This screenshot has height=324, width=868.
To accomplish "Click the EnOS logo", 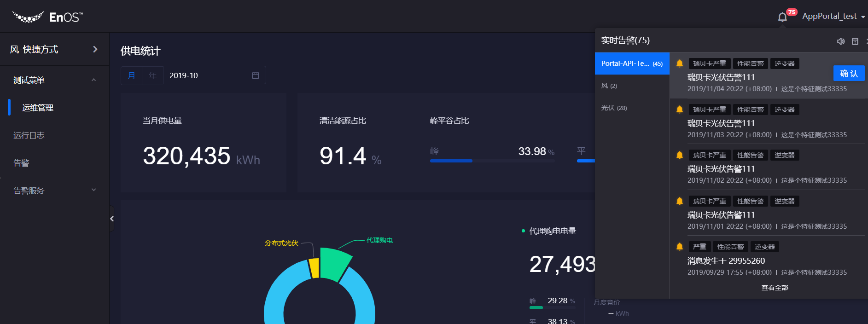I will coord(47,17).
